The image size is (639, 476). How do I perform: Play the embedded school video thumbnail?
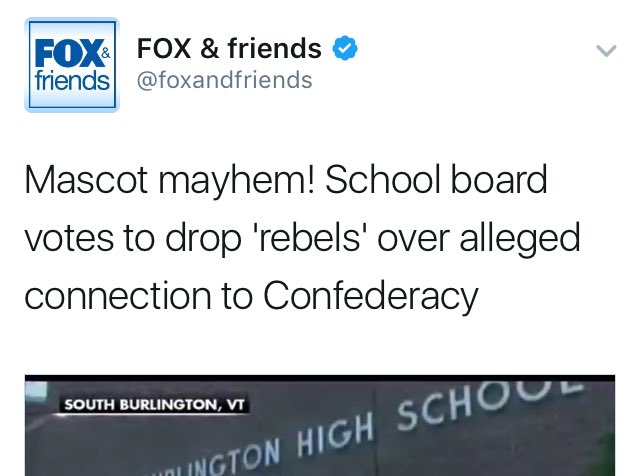320,425
